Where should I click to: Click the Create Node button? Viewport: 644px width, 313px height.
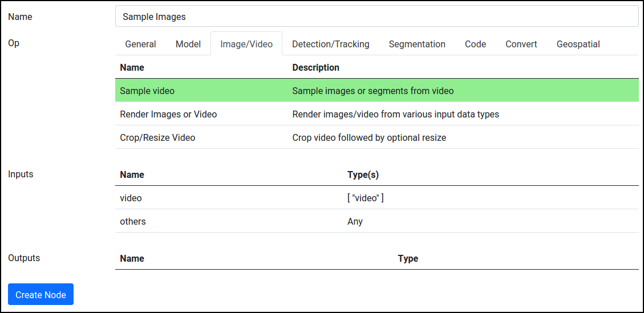40,294
